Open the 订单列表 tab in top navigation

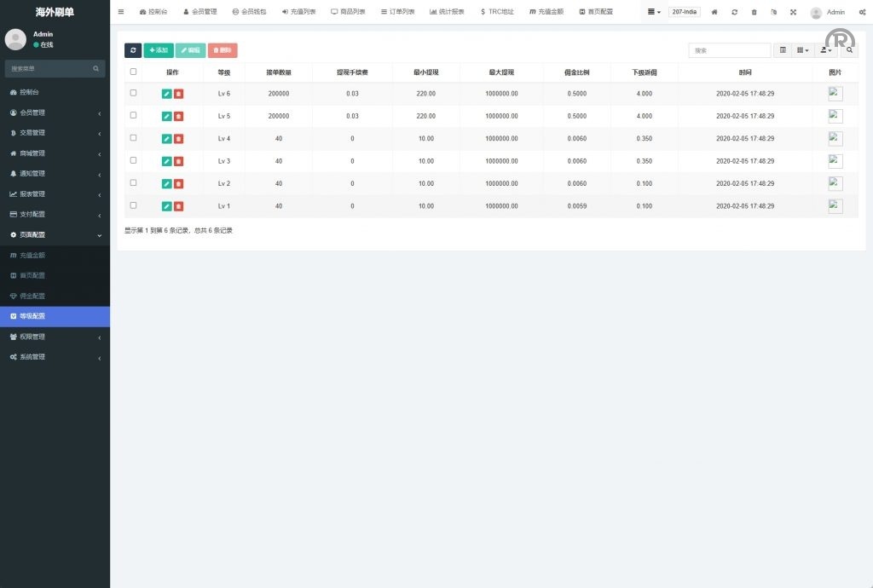pos(397,12)
